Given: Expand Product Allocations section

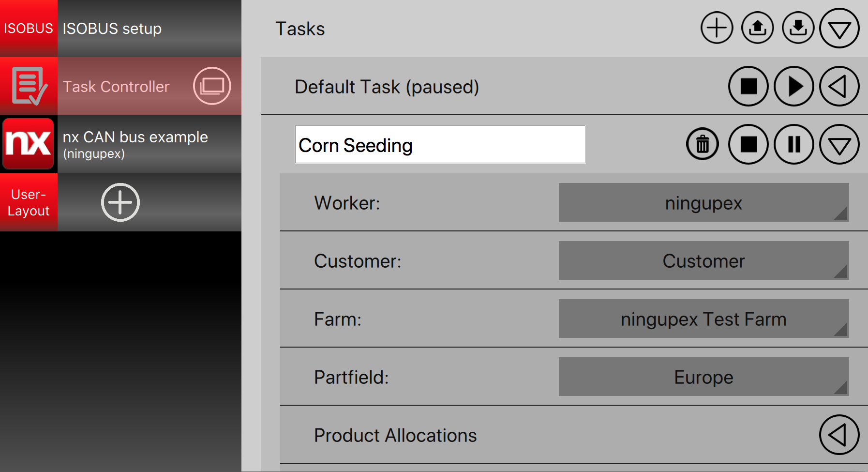Looking at the screenshot, I should (839, 435).
